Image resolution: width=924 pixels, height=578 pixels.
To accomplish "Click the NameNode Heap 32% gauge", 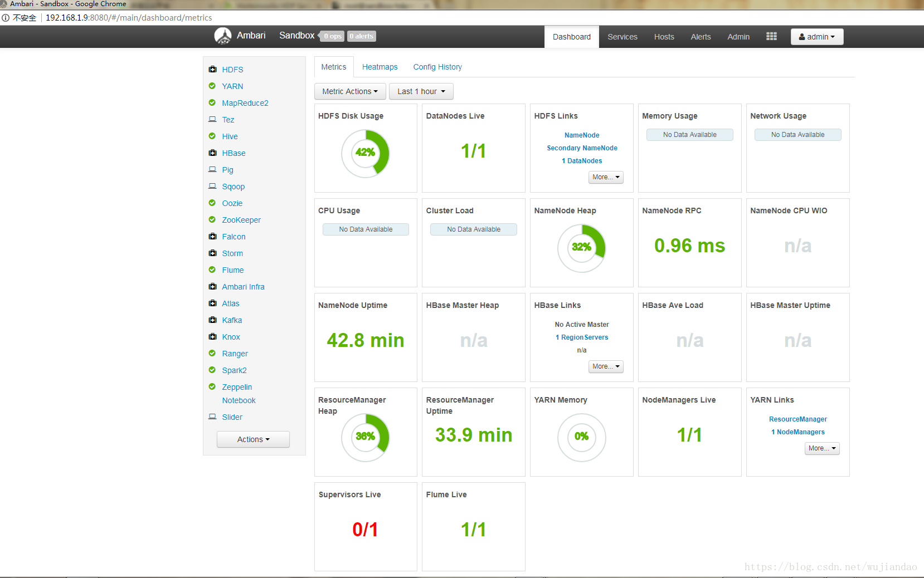I will click(582, 248).
